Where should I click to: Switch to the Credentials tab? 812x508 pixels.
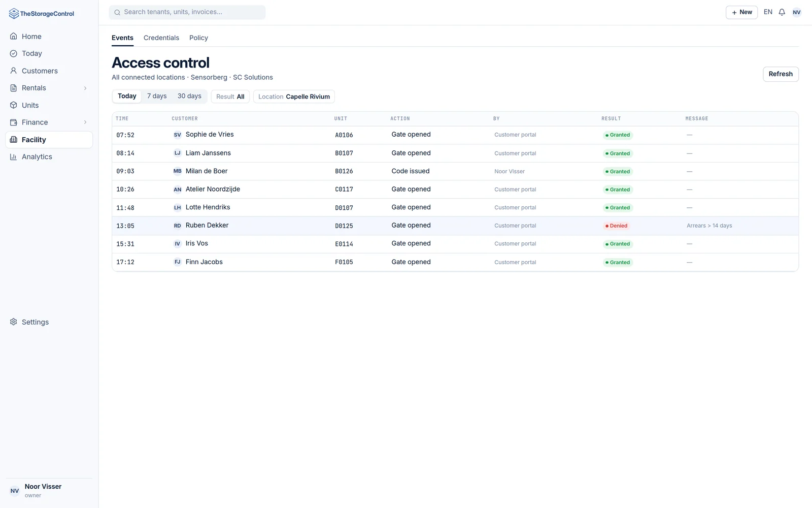coord(161,38)
